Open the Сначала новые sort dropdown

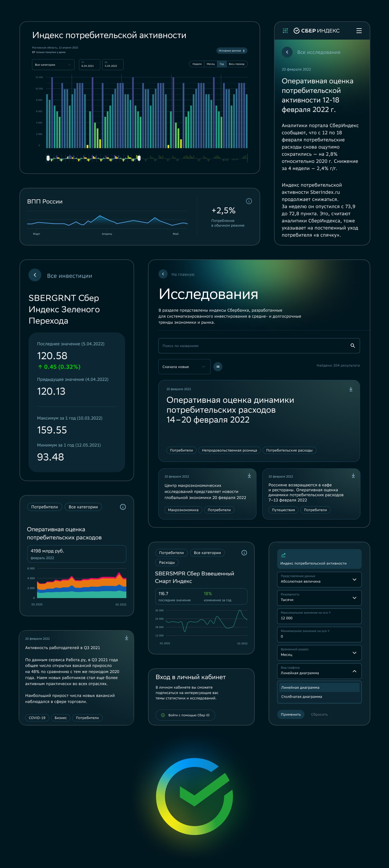point(184,367)
